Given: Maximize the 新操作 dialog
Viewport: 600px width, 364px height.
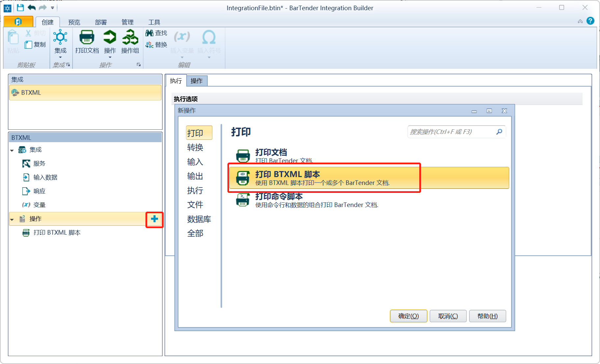Looking at the screenshot, I should [489, 111].
